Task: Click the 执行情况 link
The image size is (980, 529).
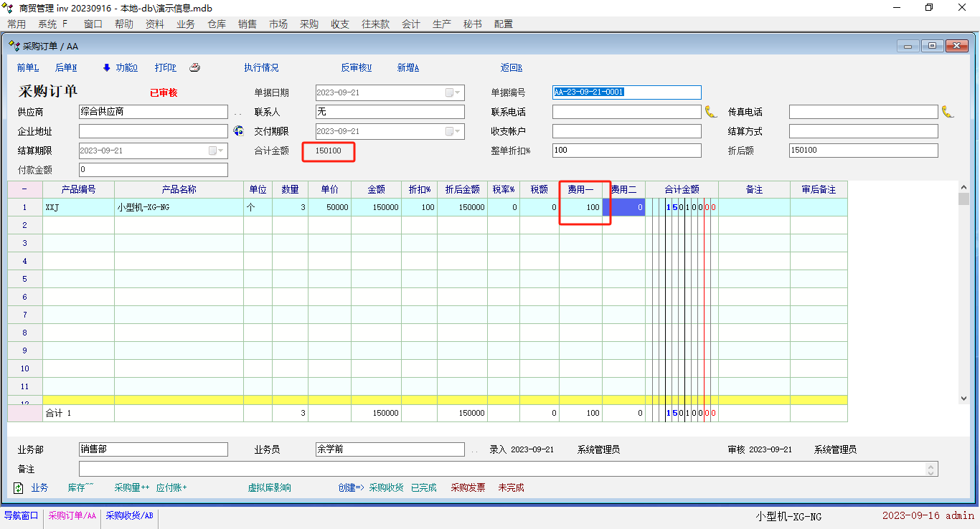Action: [261, 68]
